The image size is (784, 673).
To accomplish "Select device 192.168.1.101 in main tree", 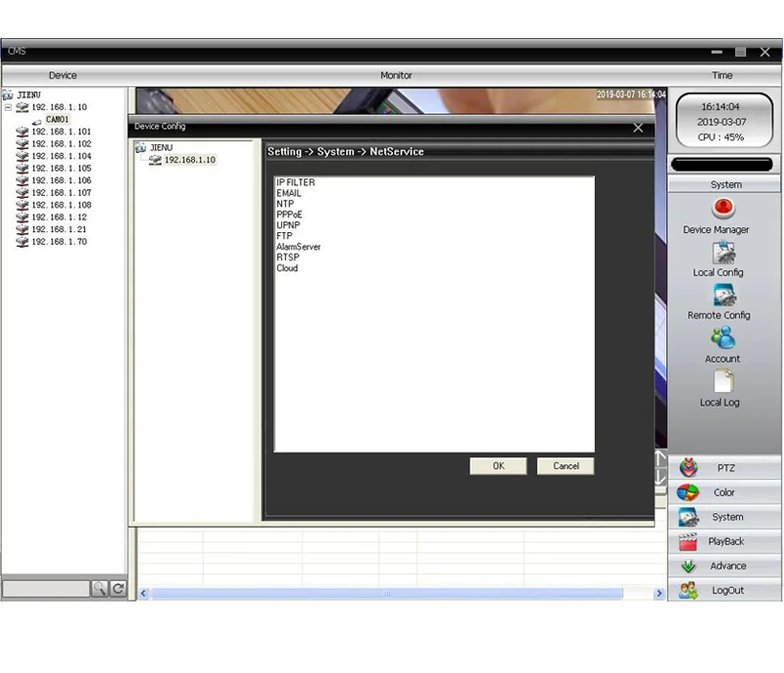I will coord(61,131).
